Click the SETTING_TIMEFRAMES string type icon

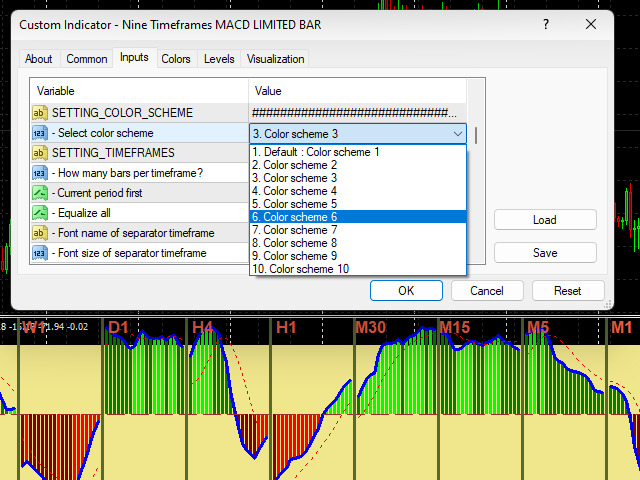coord(40,153)
